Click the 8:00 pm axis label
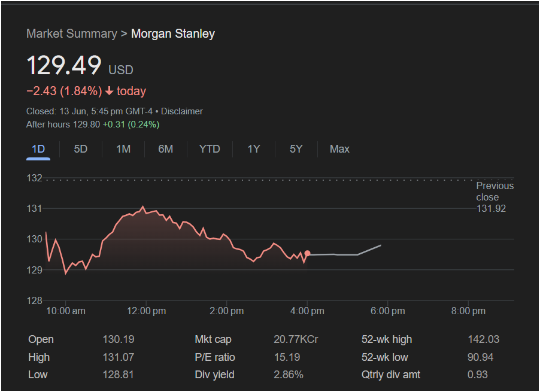 click(x=468, y=311)
